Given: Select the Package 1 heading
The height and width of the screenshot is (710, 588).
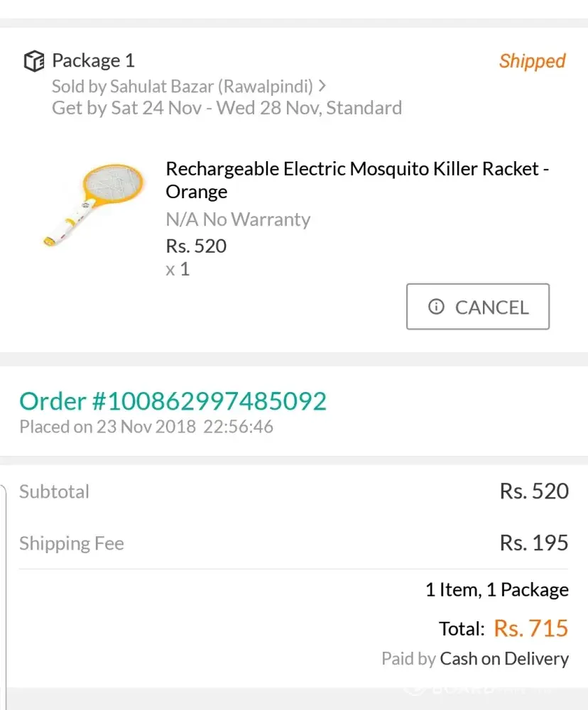Looking at the screenshot, I should tap(93, 61).
